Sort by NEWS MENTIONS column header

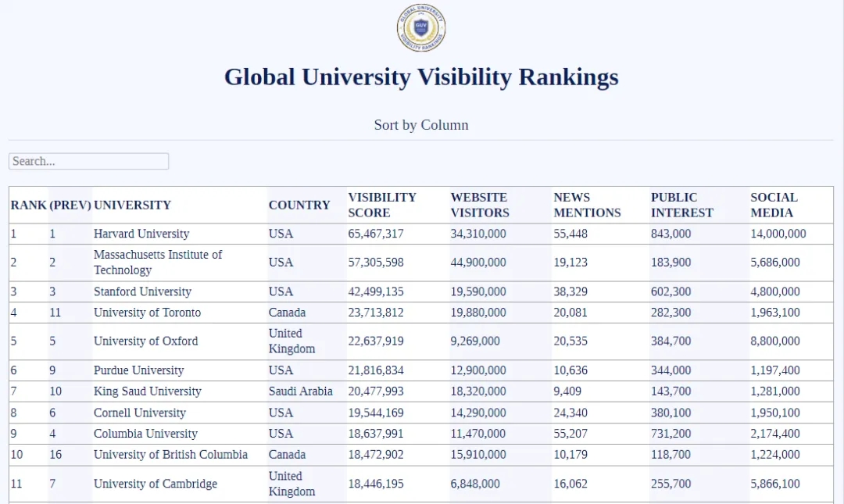click(x=587, y=205)
